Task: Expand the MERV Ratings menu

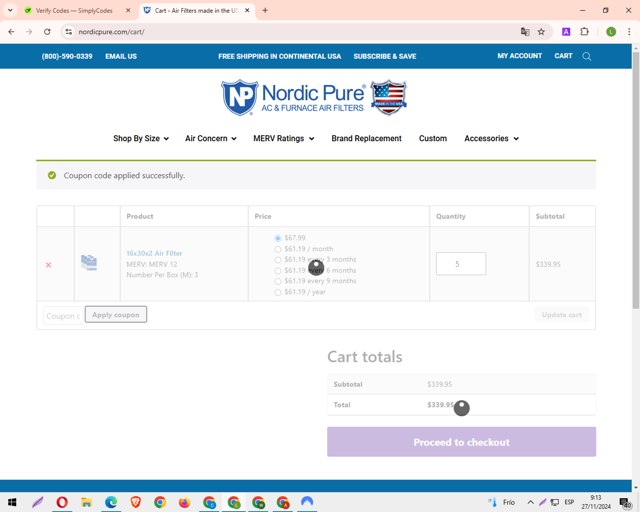Action: pyautogui.click(x=284, y=138)
